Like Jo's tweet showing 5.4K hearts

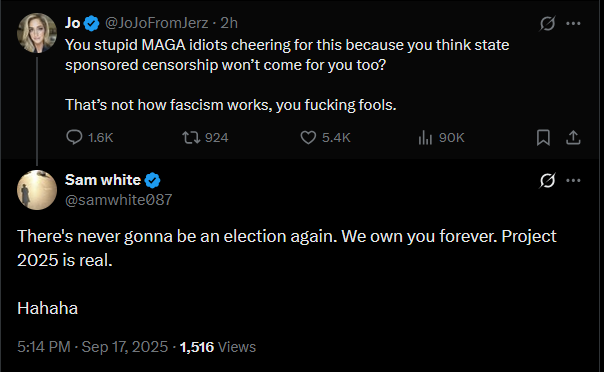click(x=325, y=137)
